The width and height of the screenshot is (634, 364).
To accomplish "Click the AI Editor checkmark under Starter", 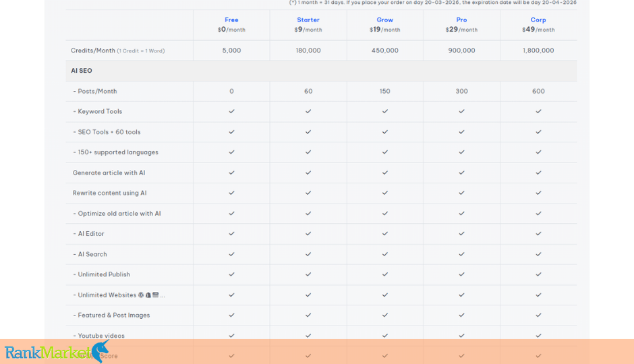I will click(x=308, y=233).
